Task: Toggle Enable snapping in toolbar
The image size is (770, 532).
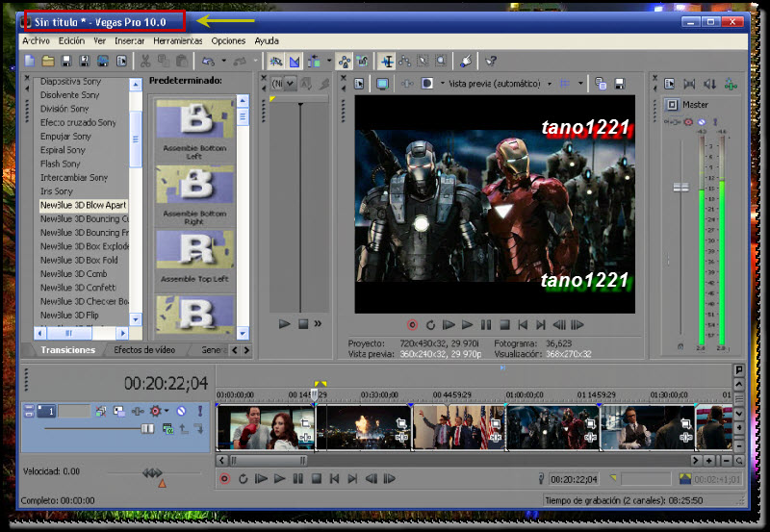Action: 276,61
